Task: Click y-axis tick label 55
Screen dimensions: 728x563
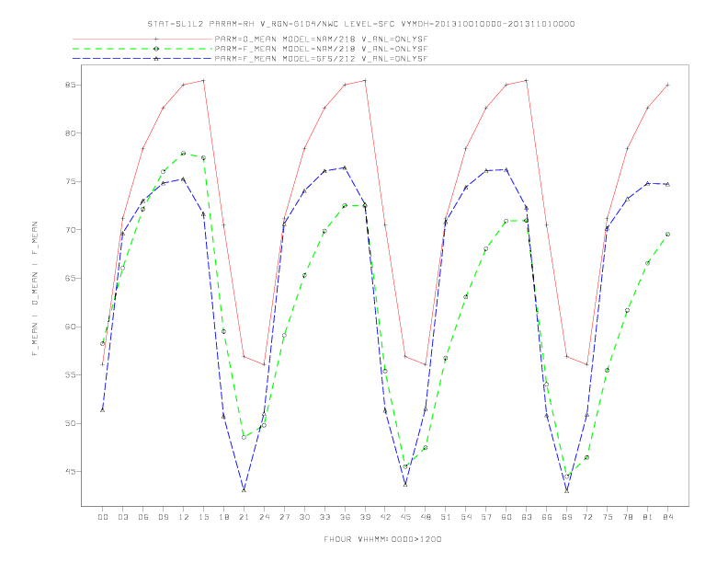Action: (x=71, y=374)
